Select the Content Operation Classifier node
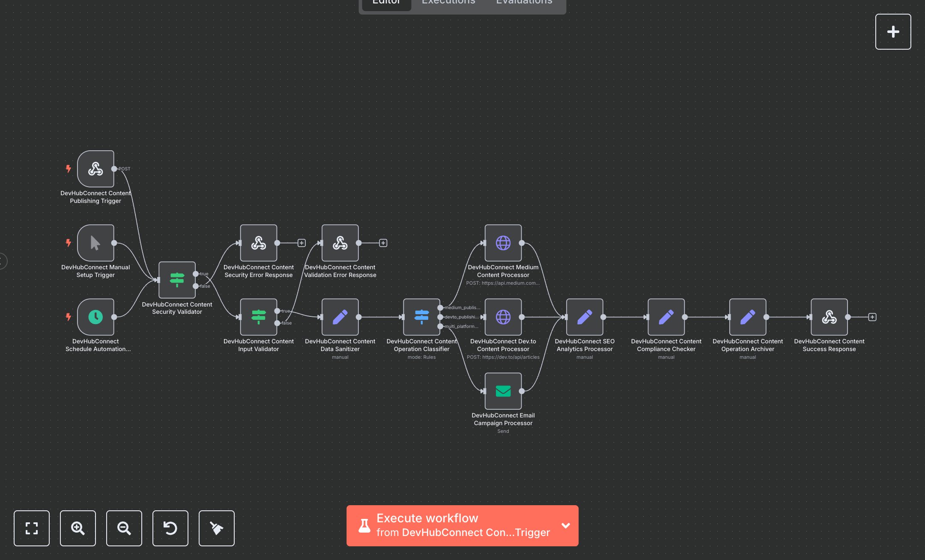925x560 pixels. [421, 317]
